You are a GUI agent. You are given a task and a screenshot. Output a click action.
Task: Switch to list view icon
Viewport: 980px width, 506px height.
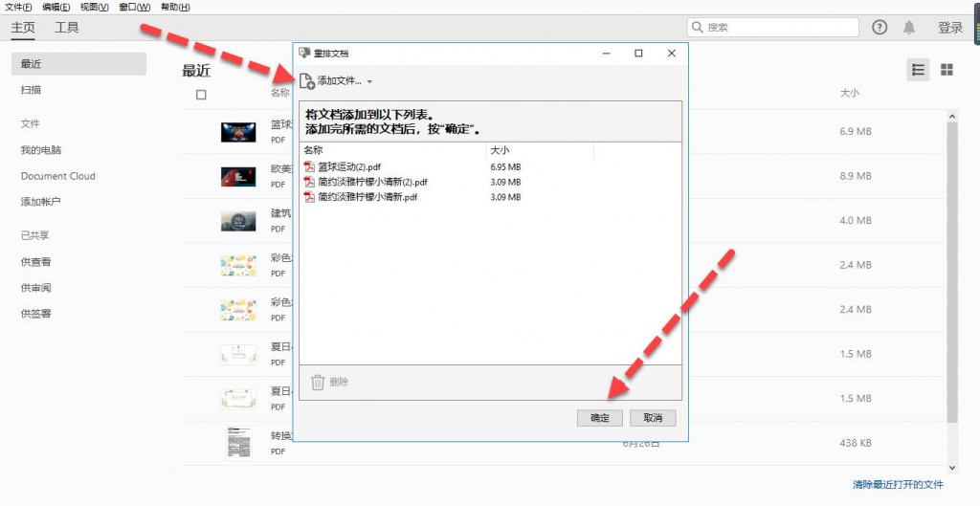tap(918, 69)
